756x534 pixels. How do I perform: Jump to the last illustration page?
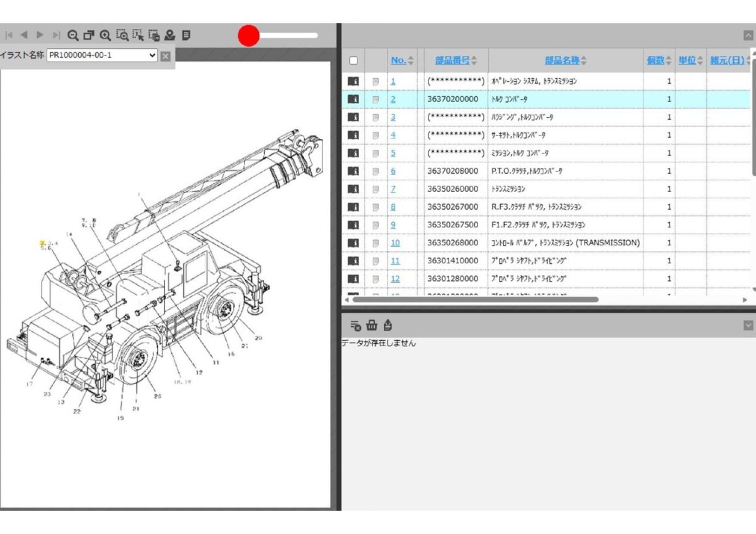pyautogui.click(x=57, y=35)
